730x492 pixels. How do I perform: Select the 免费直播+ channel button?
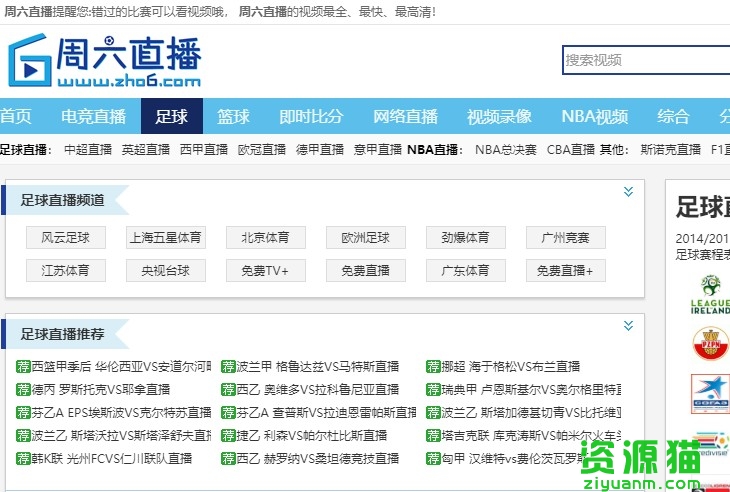[566, 270]
